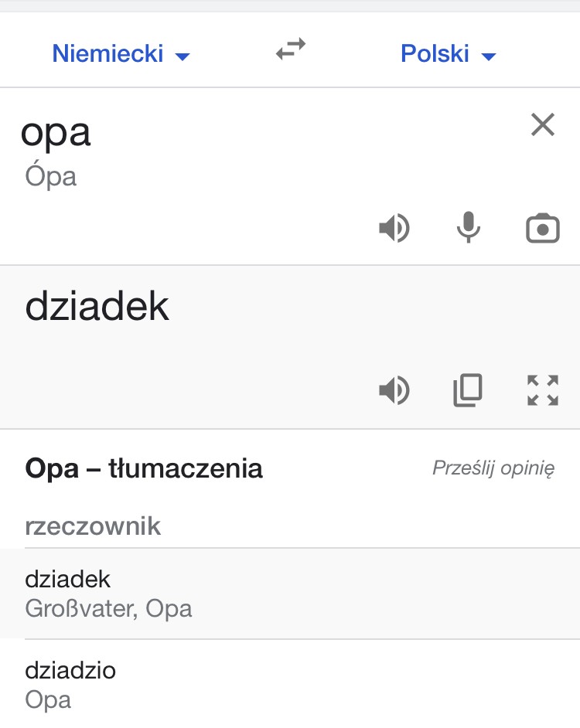Viewport: 580px width, 728px height.
Task: Click the arrow next to Polski
Action: [x=489, y=56]
